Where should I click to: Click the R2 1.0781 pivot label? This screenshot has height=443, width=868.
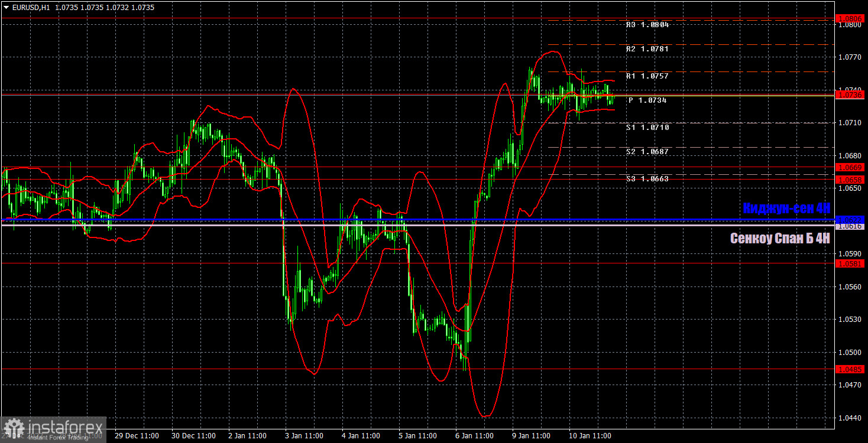click(x=647, y=48)
